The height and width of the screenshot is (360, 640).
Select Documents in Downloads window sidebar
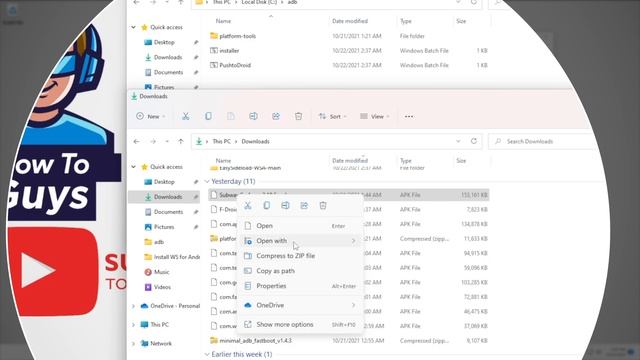click(164, 212)
